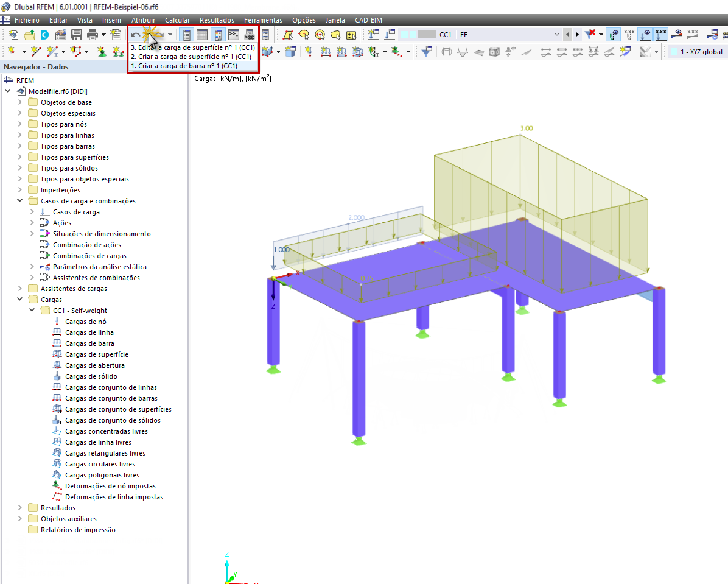The height and width of the screenshot is (584, 728).
Task: Click the 3.00 surface load value label
Action: click(x=527, y=128)
